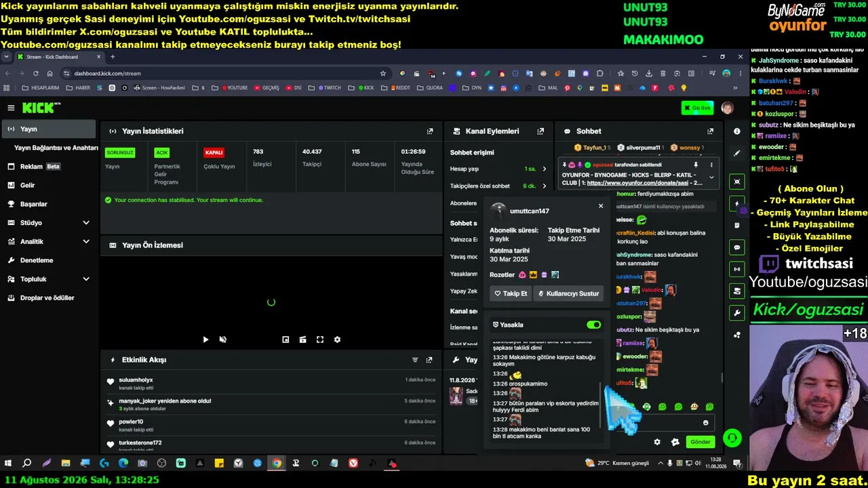Open the TWITCH bookmark folder
868x488 pixels.
[x=328, y=87]
